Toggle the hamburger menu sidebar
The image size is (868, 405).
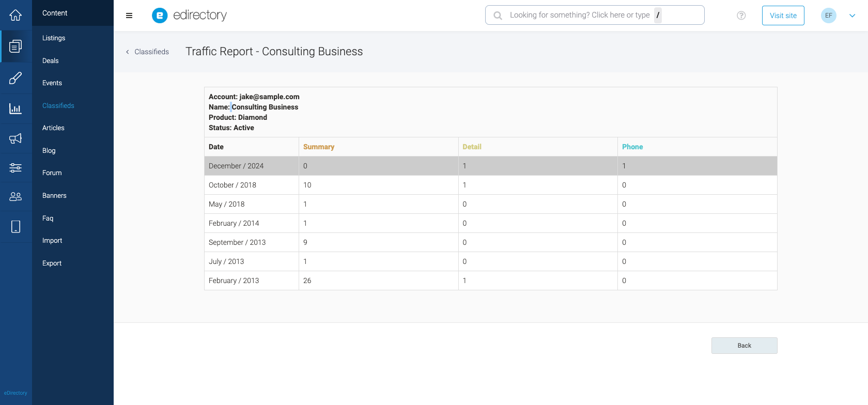click(x=129, y=15)
